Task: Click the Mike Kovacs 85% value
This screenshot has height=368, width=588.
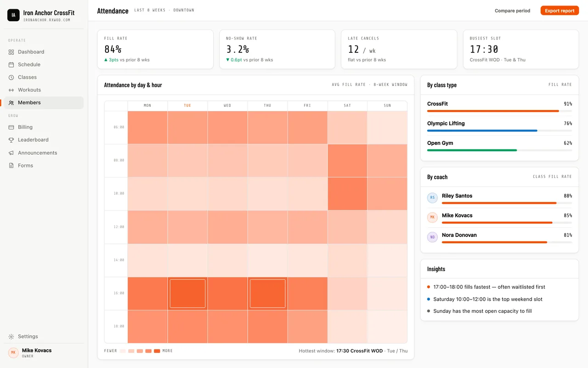Action: (x=568, y=216)
